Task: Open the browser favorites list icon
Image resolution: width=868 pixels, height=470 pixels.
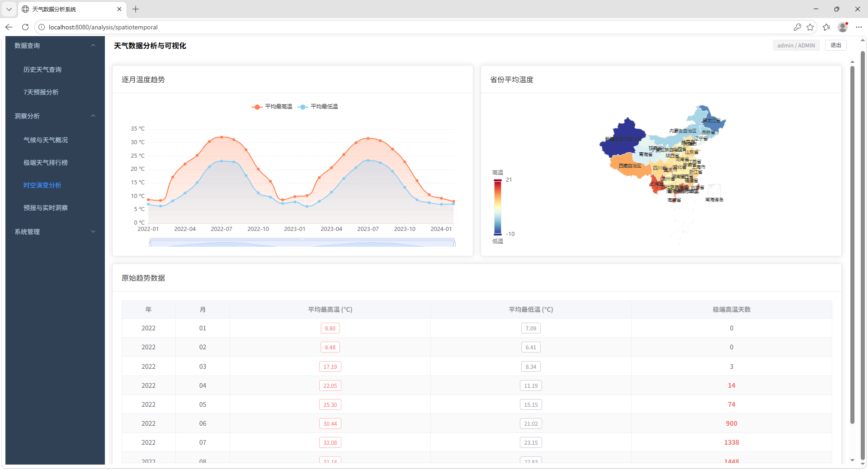Action: pyautogui.click(x=826, y=27)
